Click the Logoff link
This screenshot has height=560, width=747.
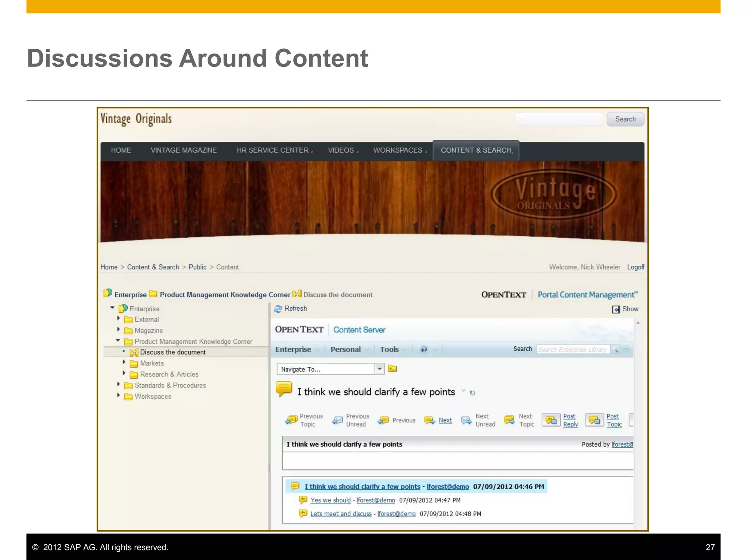coord(636,267)
